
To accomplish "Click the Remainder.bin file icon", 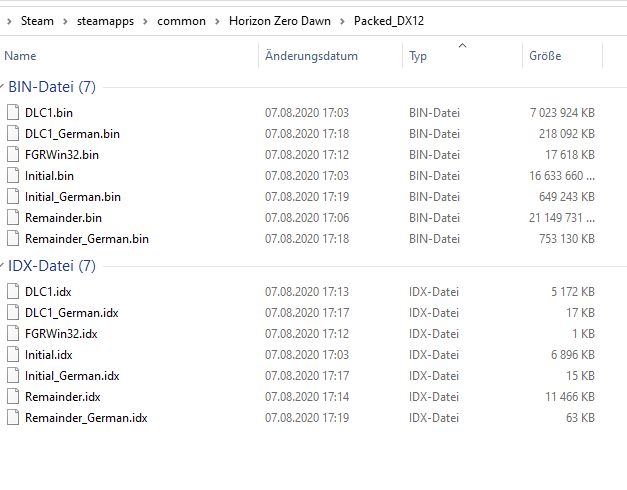I will (13, 218).
